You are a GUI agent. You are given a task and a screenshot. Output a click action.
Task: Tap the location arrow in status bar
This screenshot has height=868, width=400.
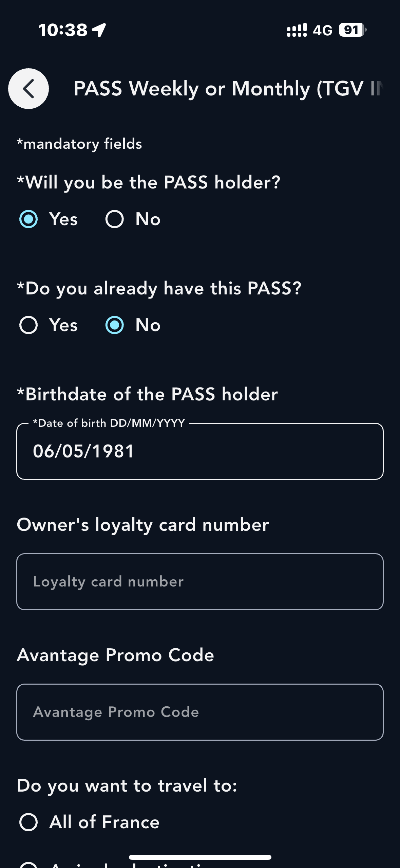(x=99, y=30)
